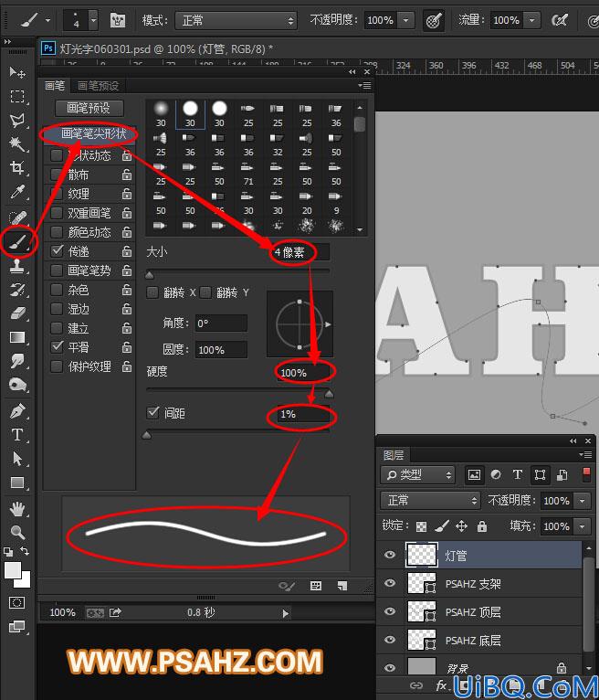
Task: Lock layer position icon
Action: point(461,526)
